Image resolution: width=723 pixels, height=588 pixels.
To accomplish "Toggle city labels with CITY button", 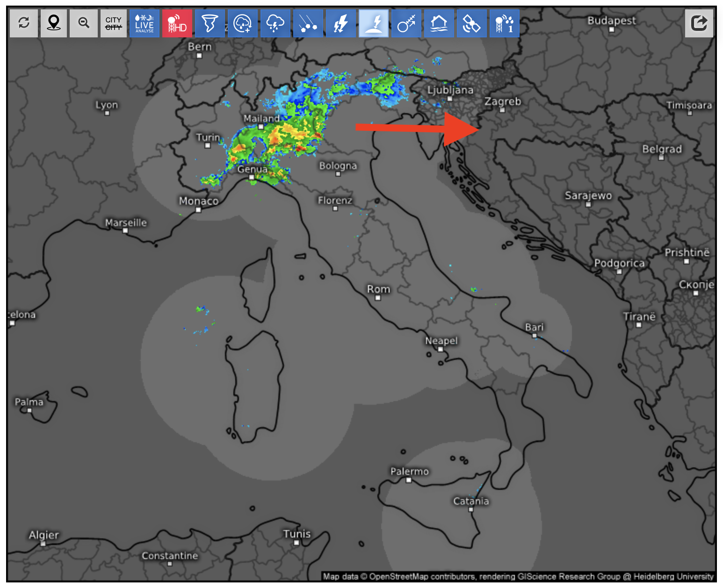I will (114, 23).
